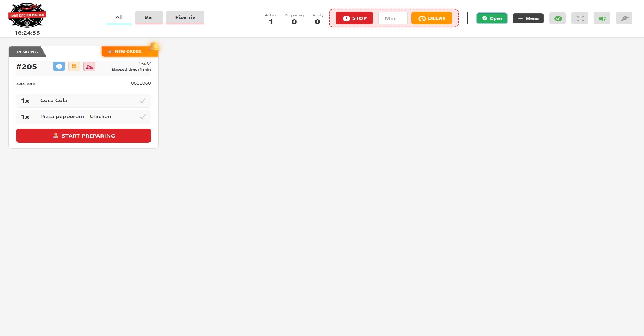
Task: Toggle the green Open status button
Action: click(492, 18)
